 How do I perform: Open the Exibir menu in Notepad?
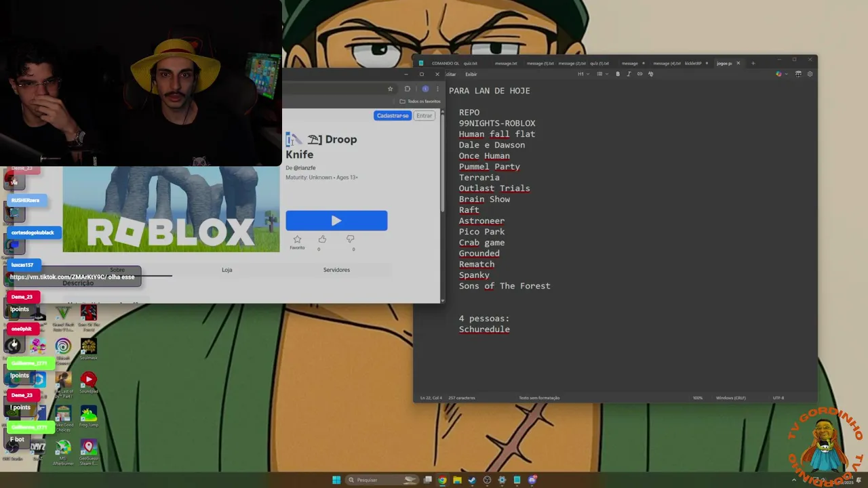[x=471, y=75]
